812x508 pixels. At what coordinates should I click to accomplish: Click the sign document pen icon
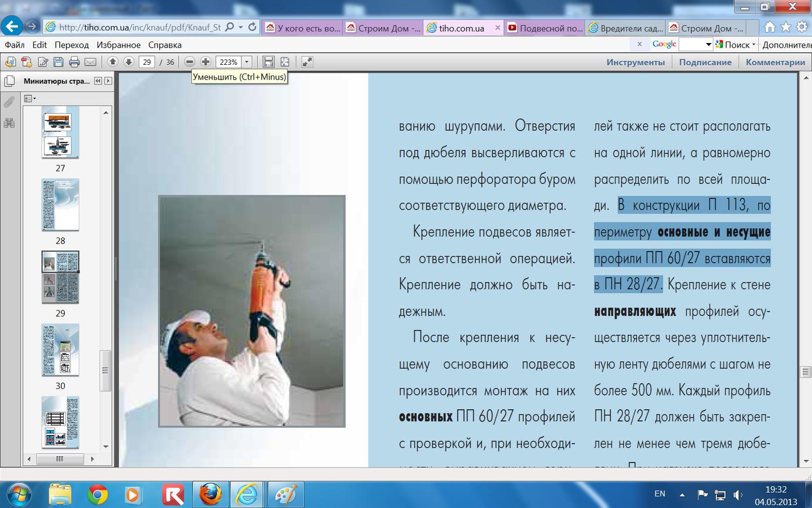(43, 62)
